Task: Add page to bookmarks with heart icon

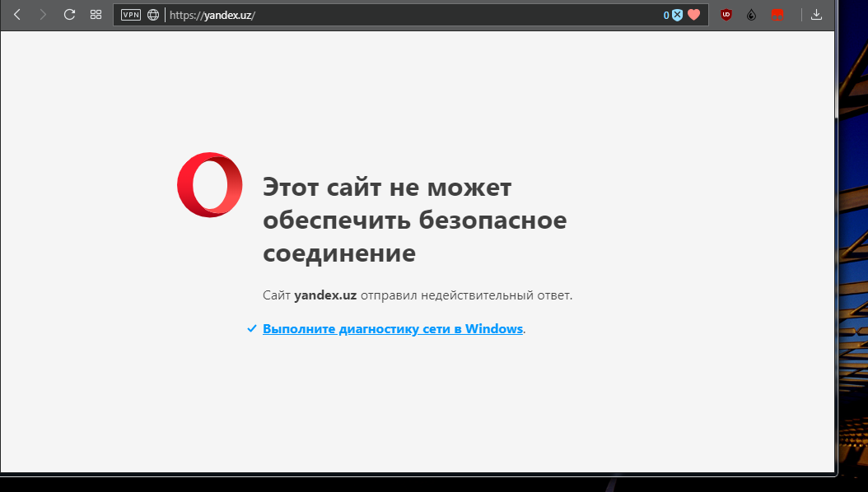Action: (x=693, y=15)
